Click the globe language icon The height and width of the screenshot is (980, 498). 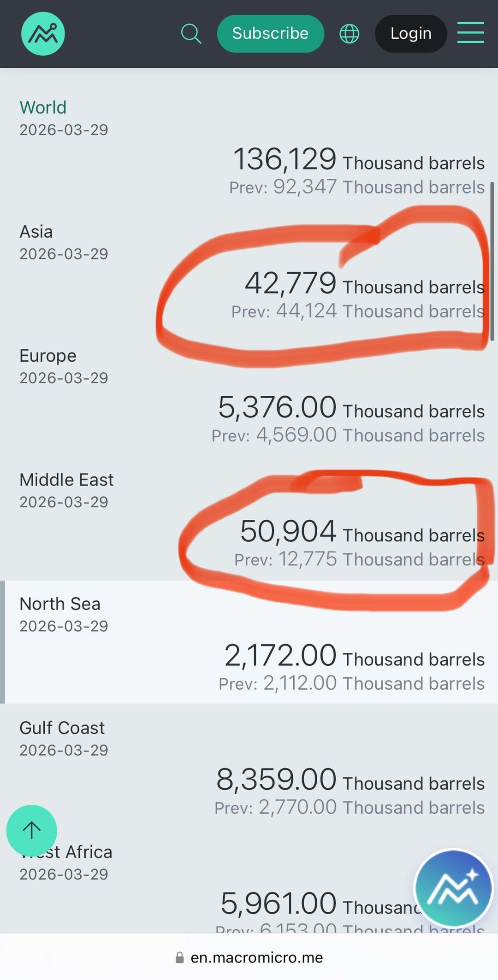[349, 34]
